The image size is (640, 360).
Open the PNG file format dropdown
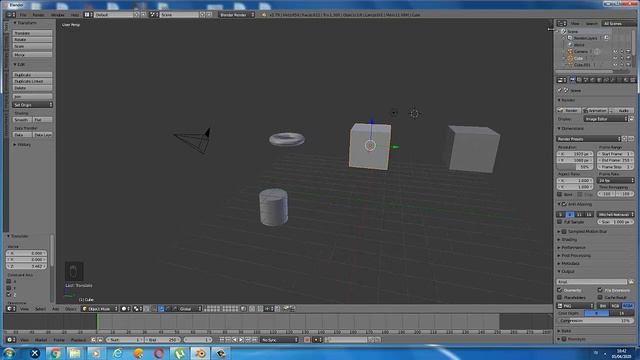click(576, 306)
